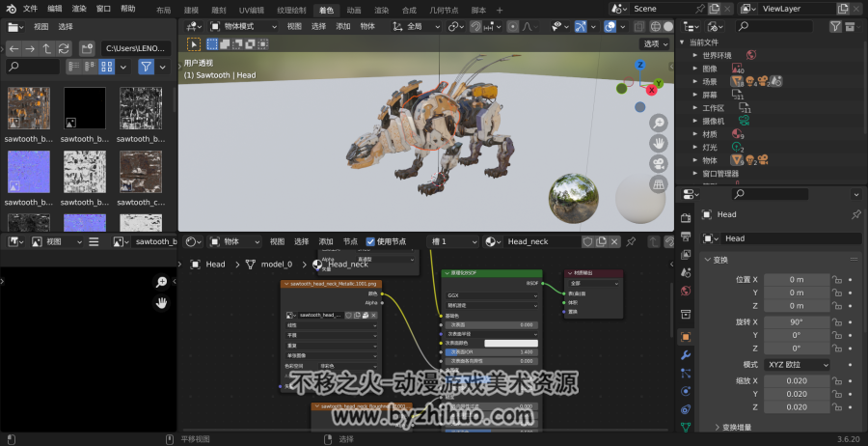The image size is (868, 446).
Task: Toggle the lock for 缩放 X
Action: coord(837,380)
